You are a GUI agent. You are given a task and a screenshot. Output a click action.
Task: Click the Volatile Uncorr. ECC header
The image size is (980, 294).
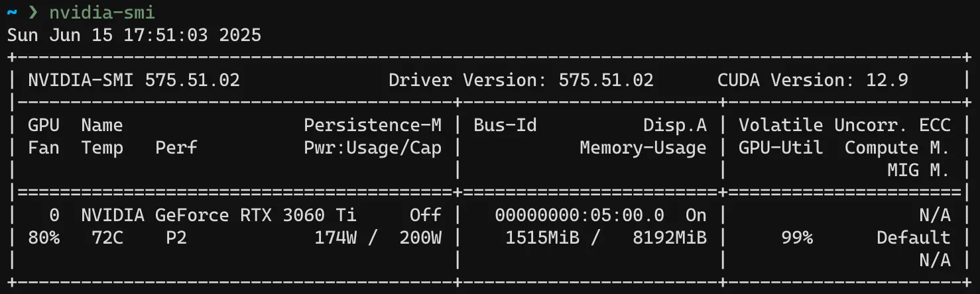845,125
